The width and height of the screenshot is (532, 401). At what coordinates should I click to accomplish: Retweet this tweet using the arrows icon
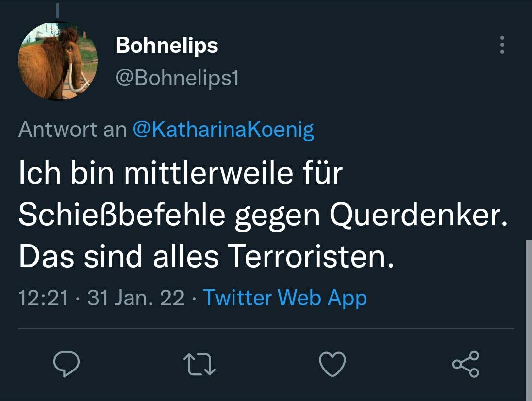(199, 365)
